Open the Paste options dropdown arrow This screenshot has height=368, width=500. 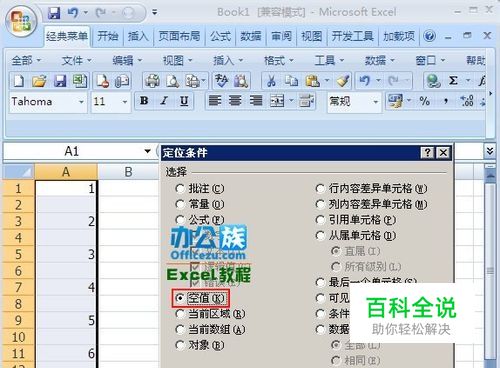pos(327,81)
